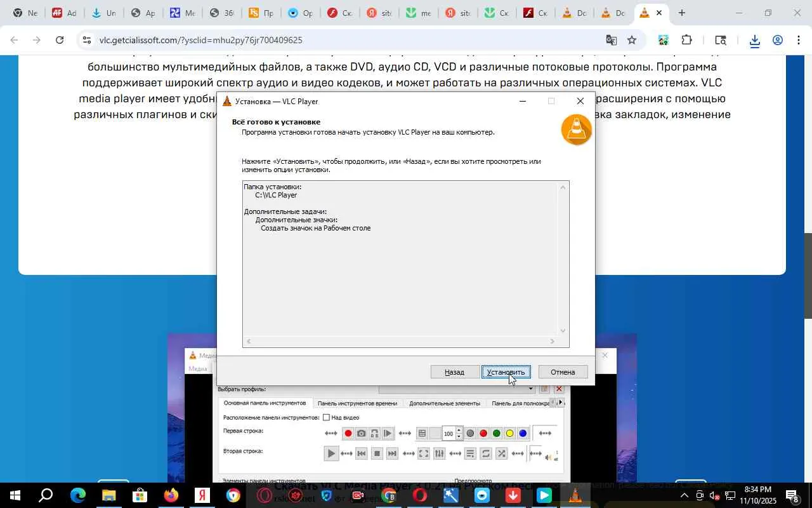Select the "Дополнительные элементы" tab in page image
Screen dimensions: 812x508
(445, 403)
